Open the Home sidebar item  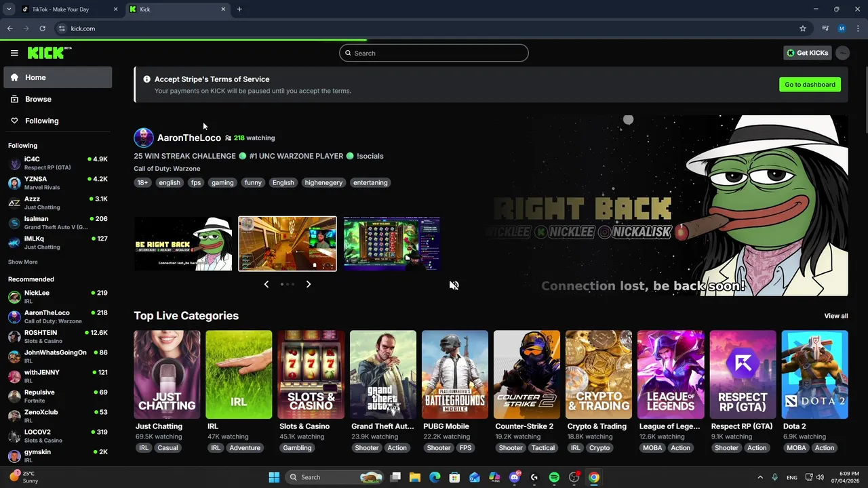(x=58, y=77)
